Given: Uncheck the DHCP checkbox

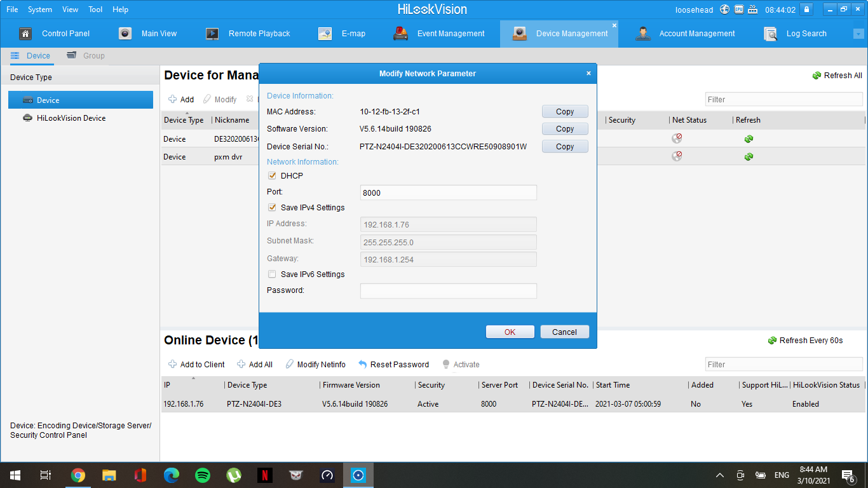Looking at the screenshot, I should (272, 175).
